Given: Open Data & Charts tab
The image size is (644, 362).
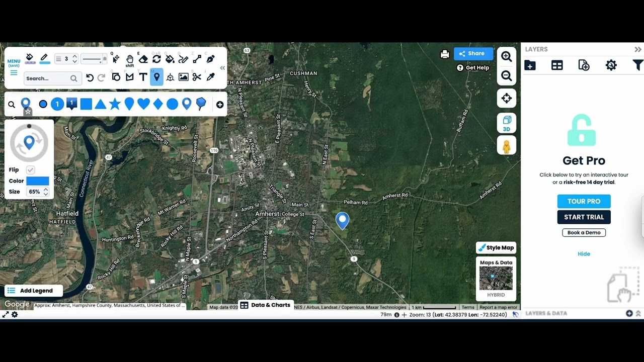Looking at the screenshot, I should click(x=265, y=305).
